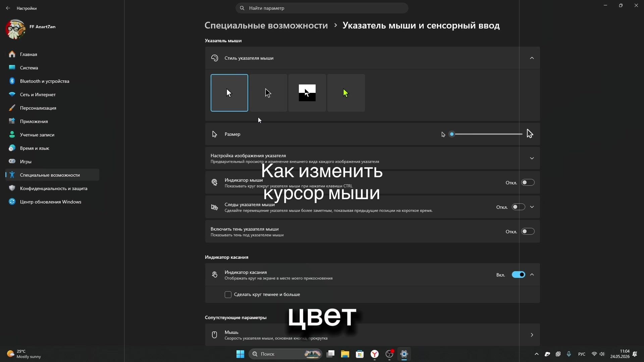Show hidden system tray icons
644x362 pixels.
(537, 354)
